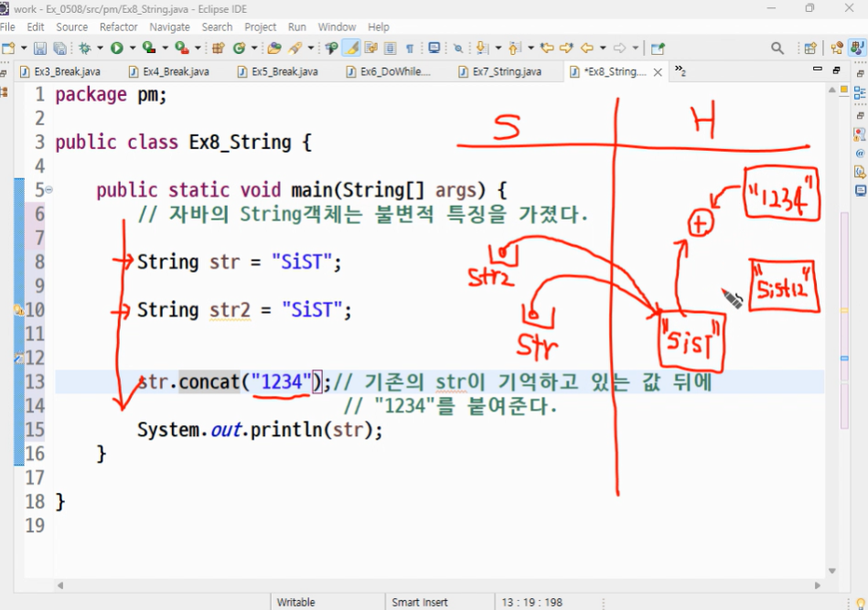Screen dimensions: 868x610
Task: Click the Open Perspective icon
Action: [x=809, y=48]
